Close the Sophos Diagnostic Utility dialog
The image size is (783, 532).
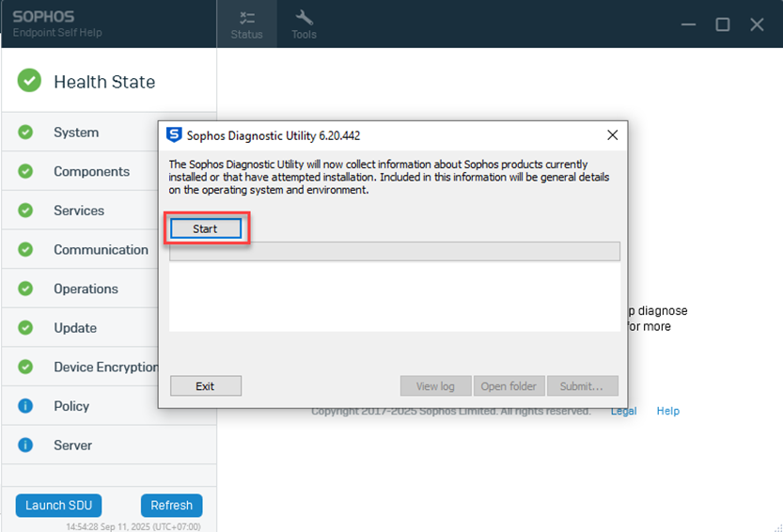612,135
